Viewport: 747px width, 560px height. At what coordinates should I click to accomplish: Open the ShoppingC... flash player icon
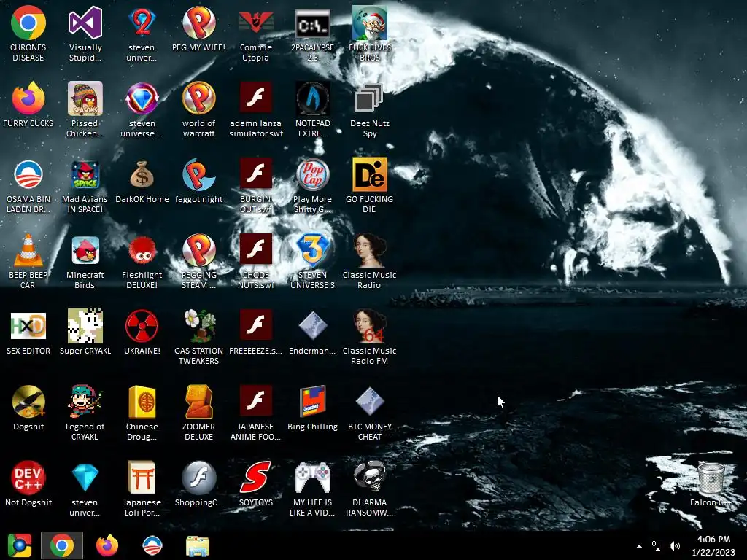(x=198, y=478)
